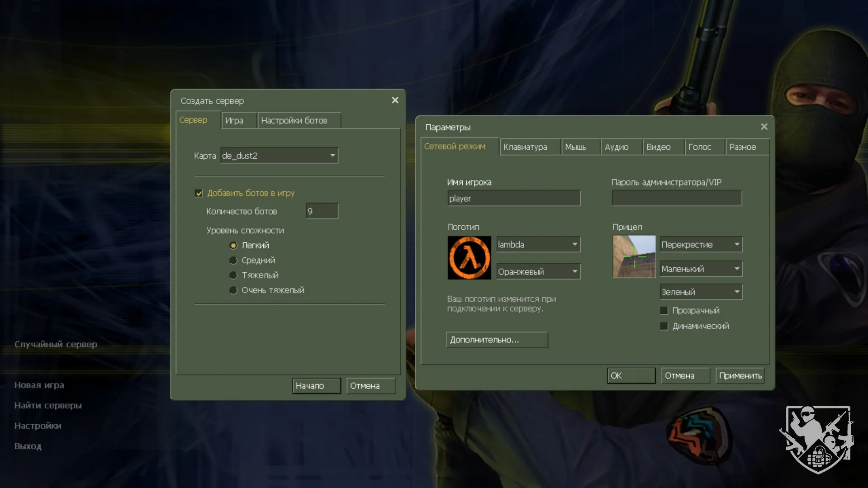The height and width of the screenshot is (488, 868).
Task: Open the Оранжевый logo color dropdown
Action: pos(574,272)
